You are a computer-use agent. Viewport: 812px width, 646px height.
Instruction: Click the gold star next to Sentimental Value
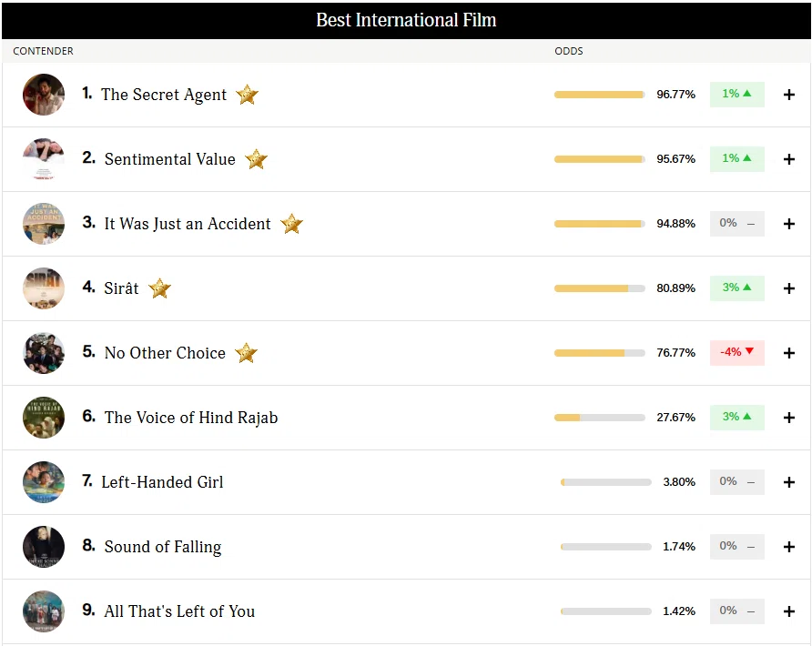(x=256, y=159)
